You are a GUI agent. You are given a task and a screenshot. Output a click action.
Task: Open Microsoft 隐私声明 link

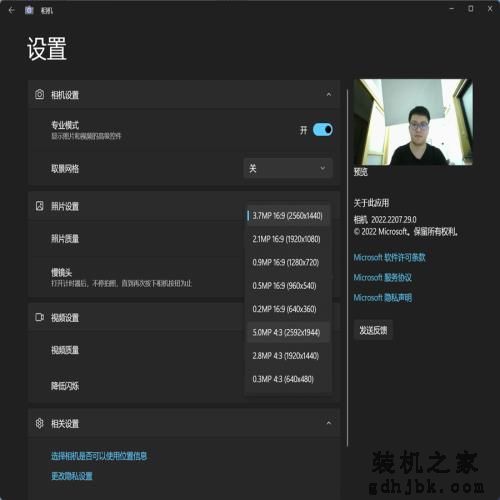(x=382, y=297)
